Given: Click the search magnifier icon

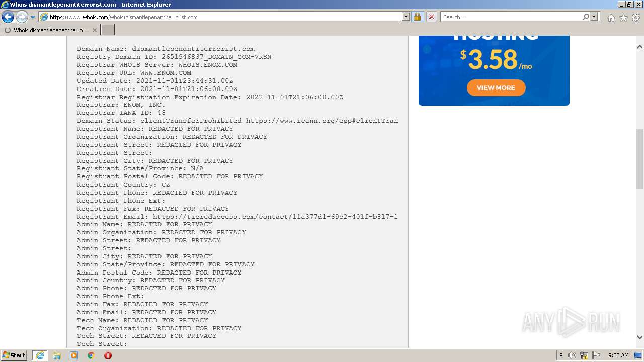Looking at the screenshot, I should click(586, 17).
